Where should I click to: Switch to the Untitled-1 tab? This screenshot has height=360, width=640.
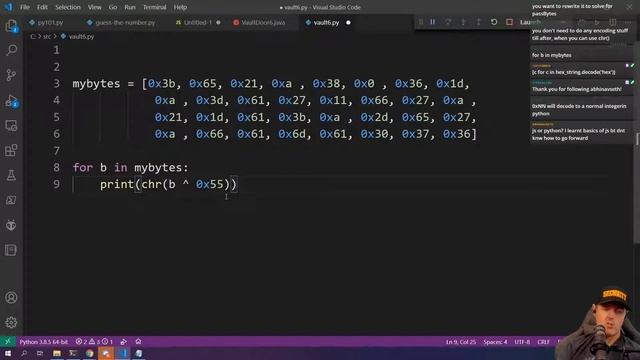[198, 22]
